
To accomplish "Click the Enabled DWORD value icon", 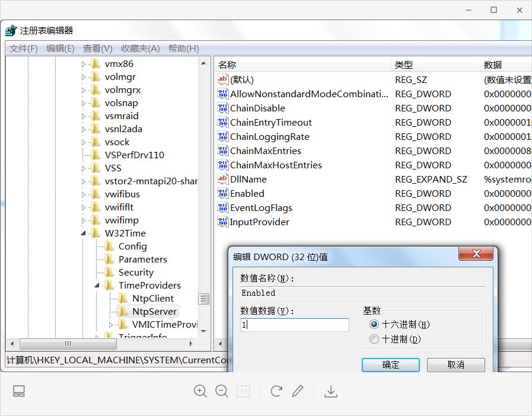I will click(x=222, y=193).
